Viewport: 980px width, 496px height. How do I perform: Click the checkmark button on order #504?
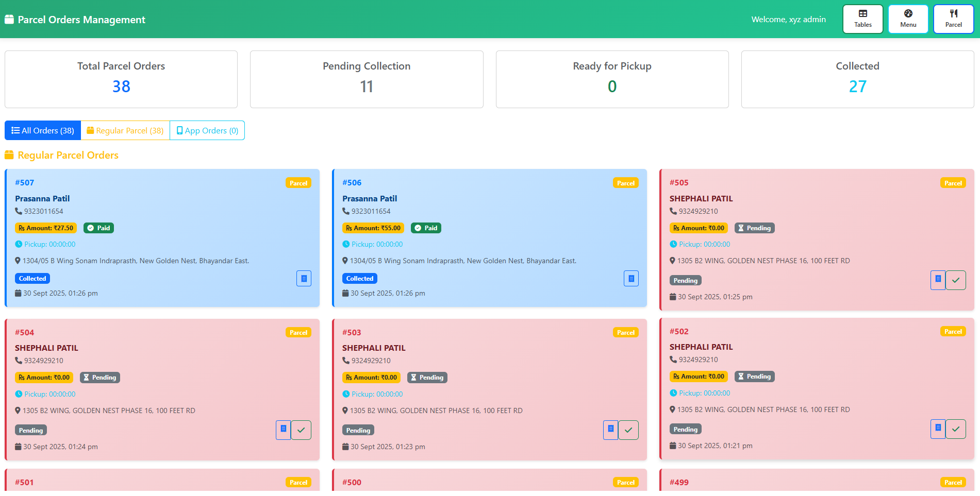301,430
